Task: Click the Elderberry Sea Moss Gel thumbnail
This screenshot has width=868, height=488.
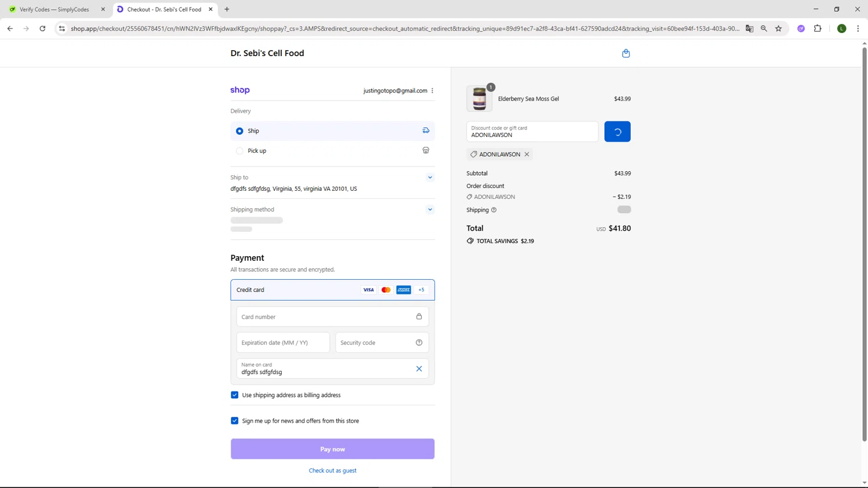Action: (x=480, y=99)
